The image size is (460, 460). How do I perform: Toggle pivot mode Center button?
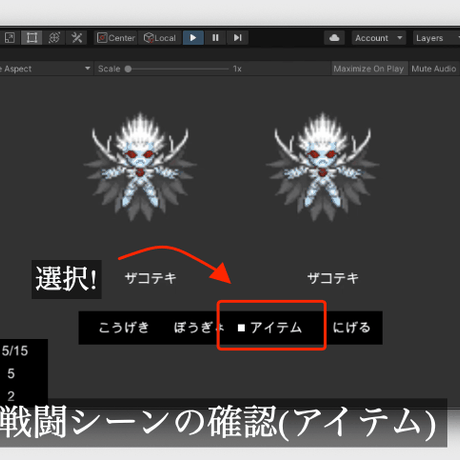[x=115, y=38]
